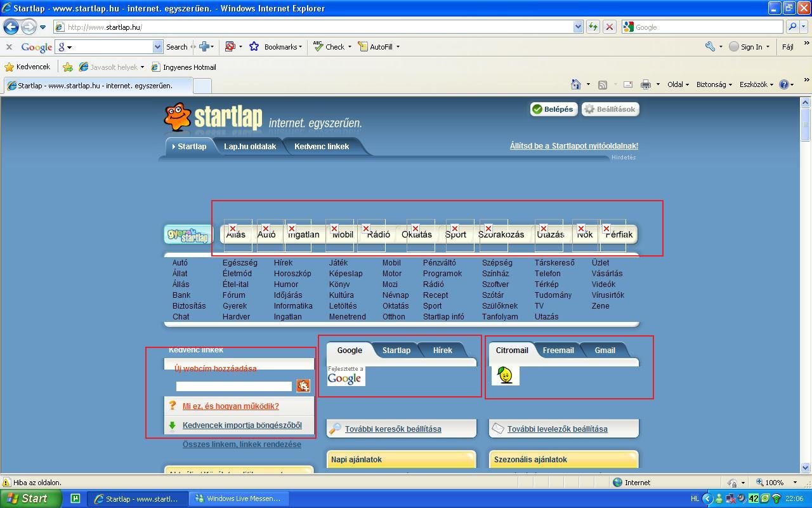This screenshot has width=812, height=508.
Task: Expand the Google toolbar search box dropdown
Action: pos(158,47)
